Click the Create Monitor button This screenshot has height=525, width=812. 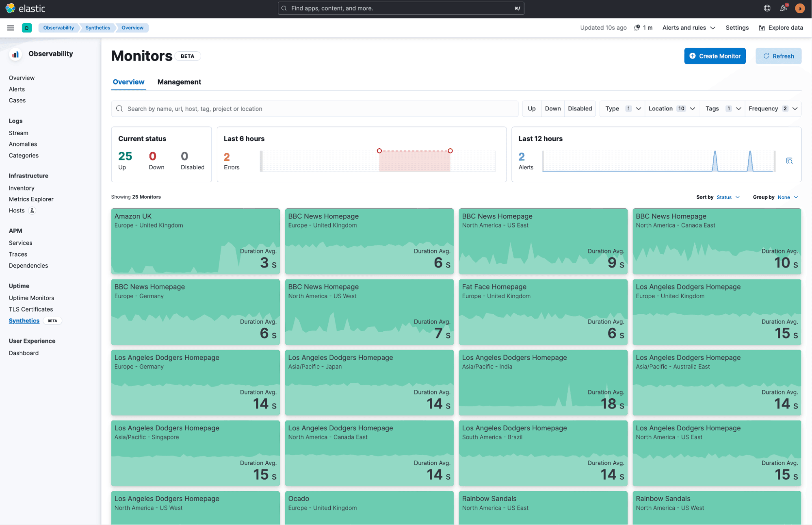715,56
